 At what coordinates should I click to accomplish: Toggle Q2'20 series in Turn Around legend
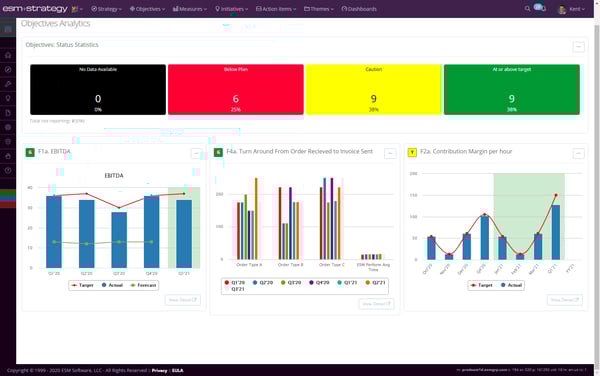[x=263, y=282]
